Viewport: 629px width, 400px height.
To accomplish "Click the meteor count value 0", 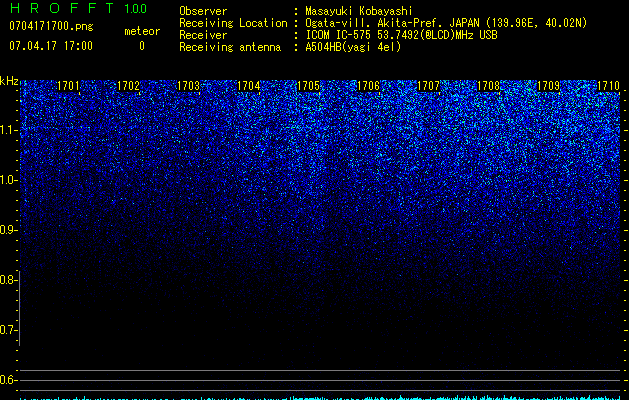I will click(142, 46).
